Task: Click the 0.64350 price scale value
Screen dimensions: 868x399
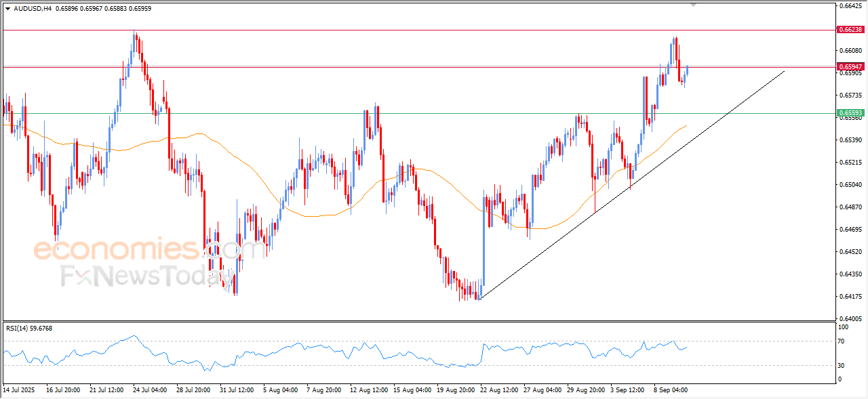Action: [850, 274]
